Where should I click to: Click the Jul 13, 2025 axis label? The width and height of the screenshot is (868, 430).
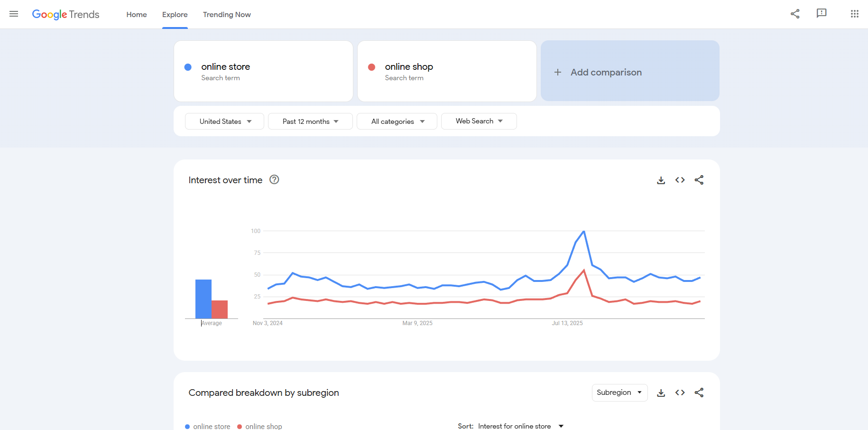[x=567, y=323]
